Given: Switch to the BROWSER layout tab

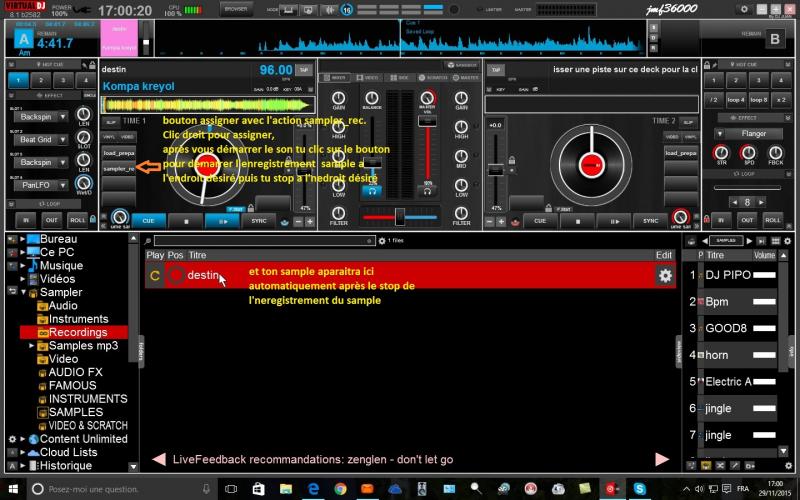Looking at the screenshot, I should coord(235,9).
